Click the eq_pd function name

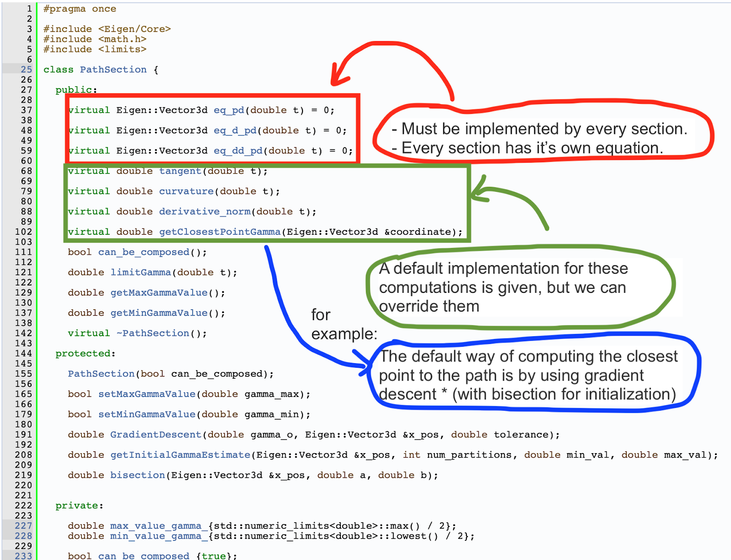(x=229, y=110)
